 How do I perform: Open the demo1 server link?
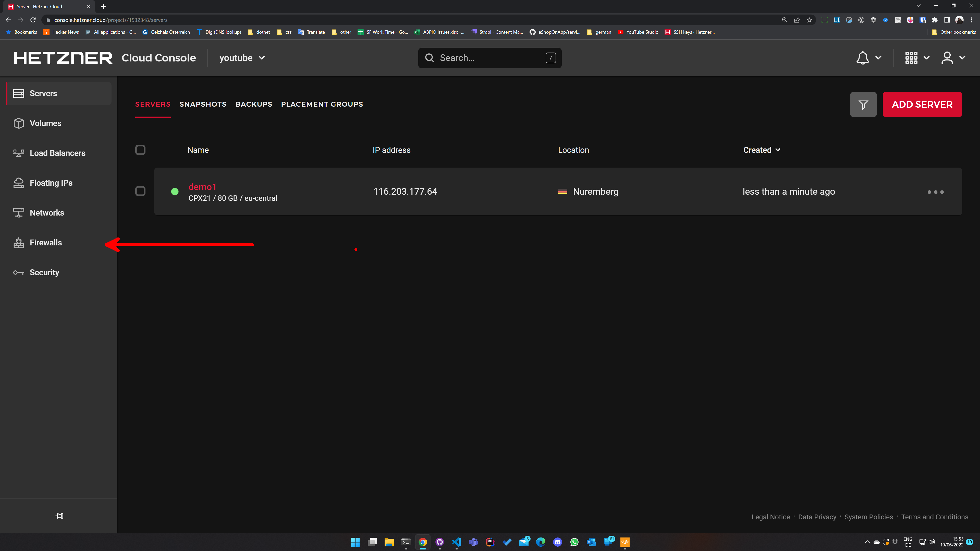202,187
